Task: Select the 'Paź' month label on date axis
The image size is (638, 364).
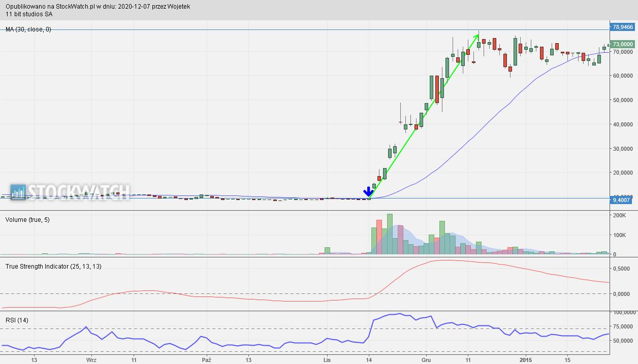Action: pos(206,360)
